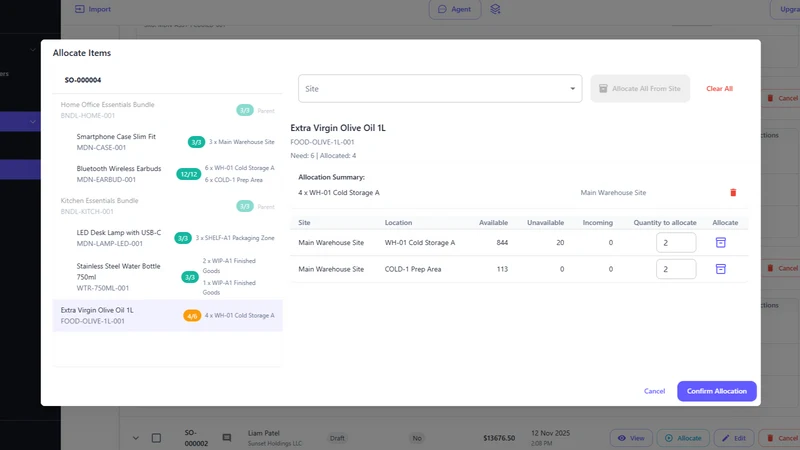Click the 12/12 badge on Earbuds row
This screenshot has height=450, width=800.
coord(188,174)
